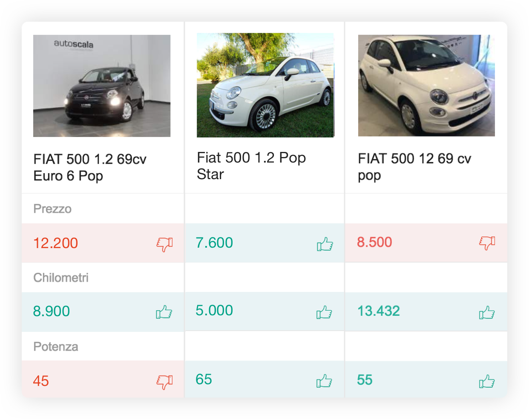529x420 pixels.
Task: Click thumbs-up icon beside 13.432 kilometers
Action: [x=486, y=313]
